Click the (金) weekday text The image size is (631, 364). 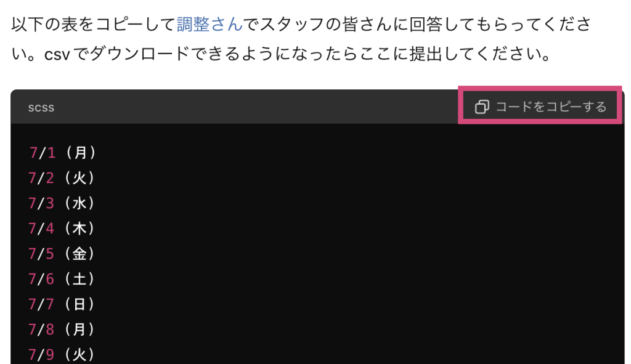pos(79,254)
